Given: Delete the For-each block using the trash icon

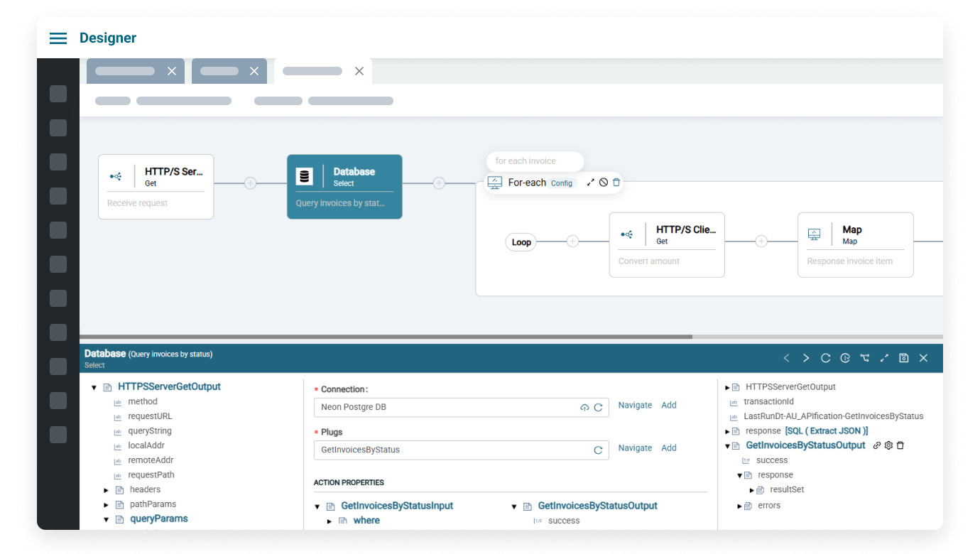Looking at the screenshot, I should (x=616, y=183).
